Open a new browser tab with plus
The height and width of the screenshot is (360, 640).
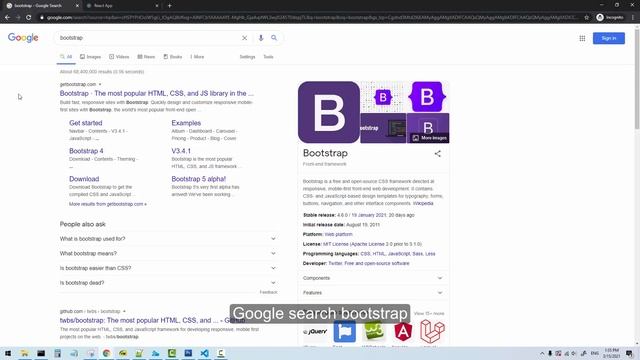[x=169, y=6]
